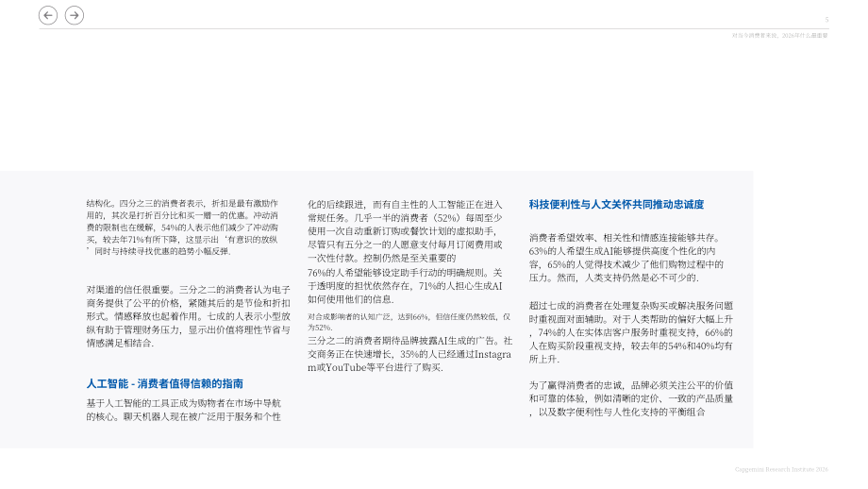Screen dimensions: 868x489
Task: Click page number 5 in header
Action: tap(826, 20)
